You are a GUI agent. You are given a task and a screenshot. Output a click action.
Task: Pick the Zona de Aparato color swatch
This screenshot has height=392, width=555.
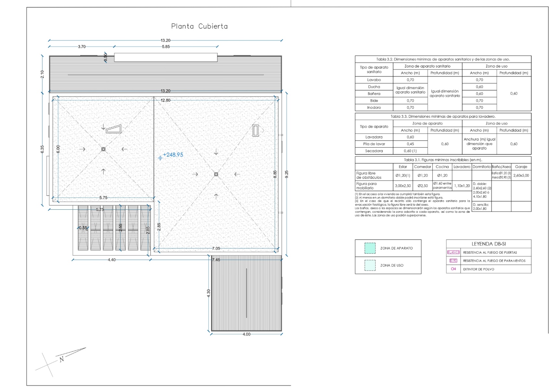coord(370,248)
